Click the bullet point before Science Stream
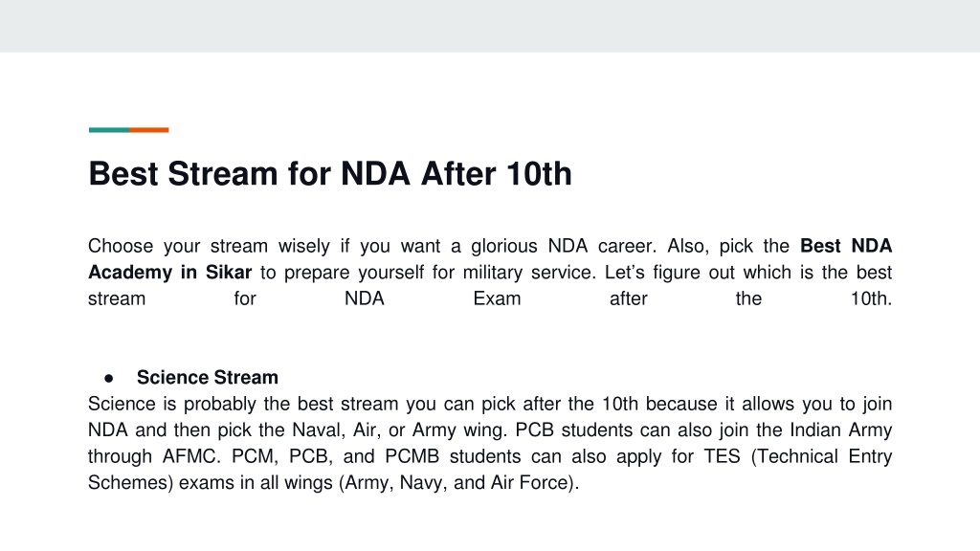The height and width of the screenshot is (551, 980). pyautogui.click(x=109, y=378)
